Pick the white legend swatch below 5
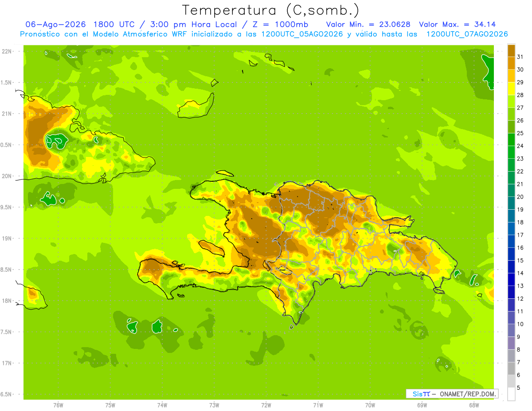This screenshot has height=411, width=532. pyautogui.click(x=511, y=394)
